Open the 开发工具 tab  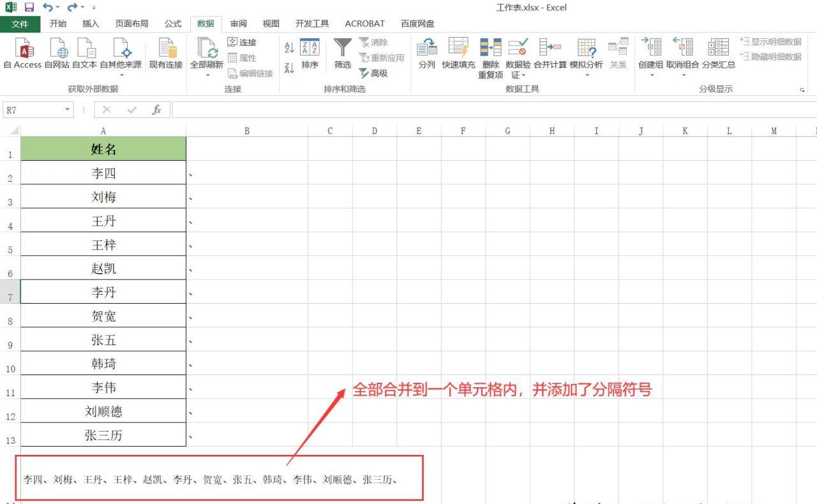coord(312,24)
